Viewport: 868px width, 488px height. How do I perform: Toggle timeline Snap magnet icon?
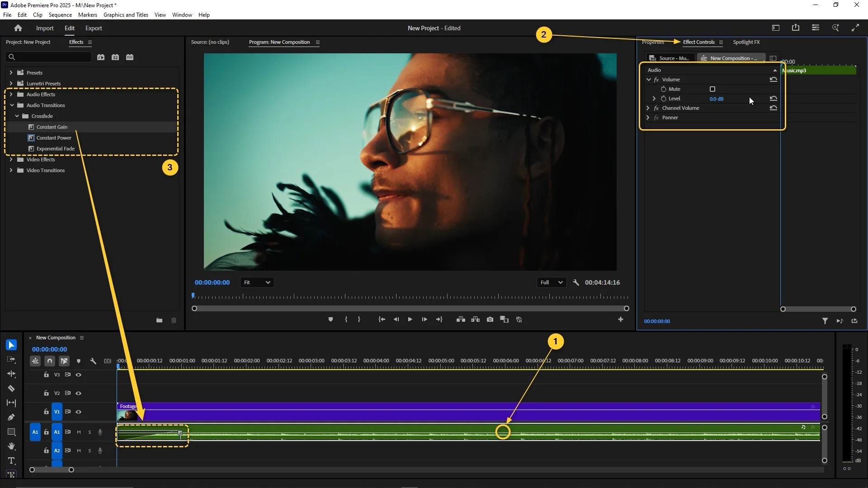coord(50,361)
